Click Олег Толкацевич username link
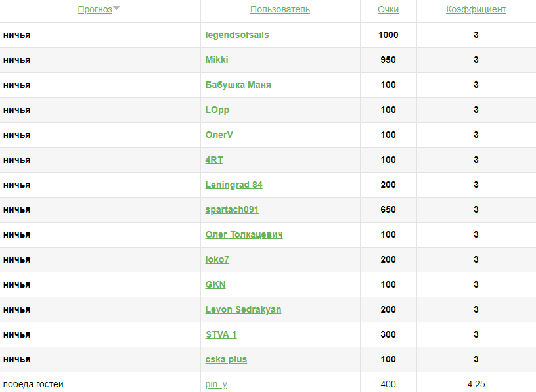 point(244,235)
